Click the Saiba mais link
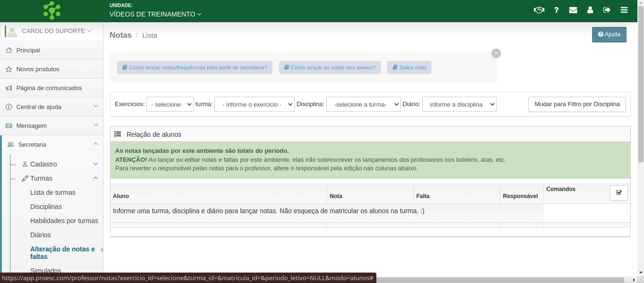Viewport: 644px width, 283px height. coord(409,67)
